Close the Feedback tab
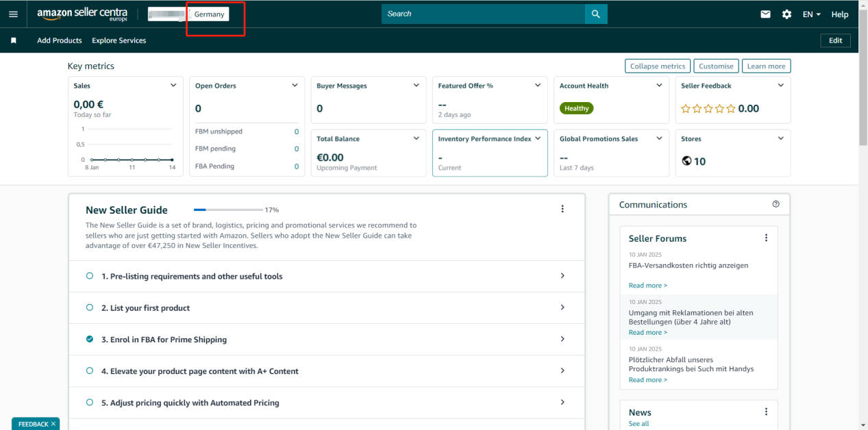 coord(53,424)
